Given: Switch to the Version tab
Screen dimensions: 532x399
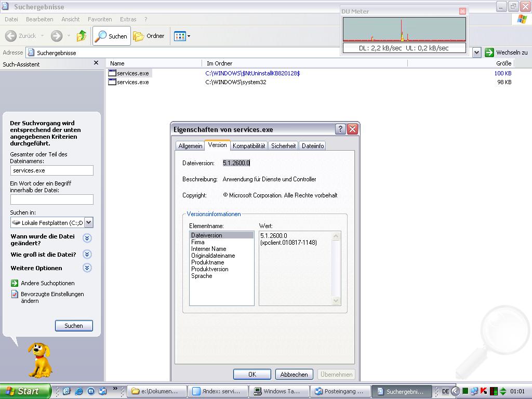Looking at the screenshot, I should (x=218, y=145).
